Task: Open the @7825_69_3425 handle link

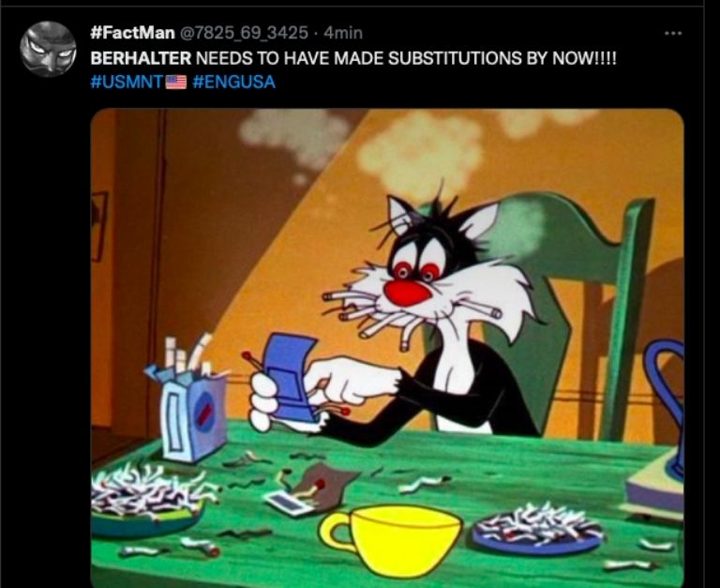Action: tap(244, 33)
